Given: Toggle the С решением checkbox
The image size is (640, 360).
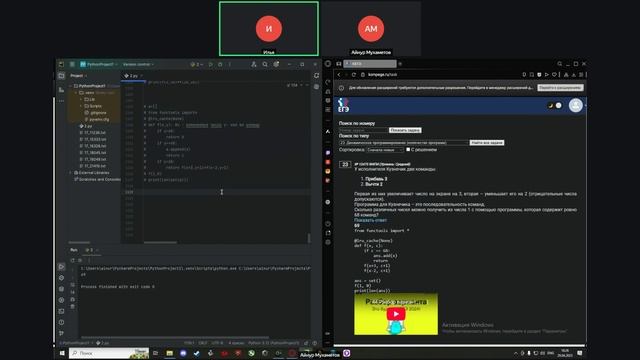Looking at the screenshot, I should (408, 150).
